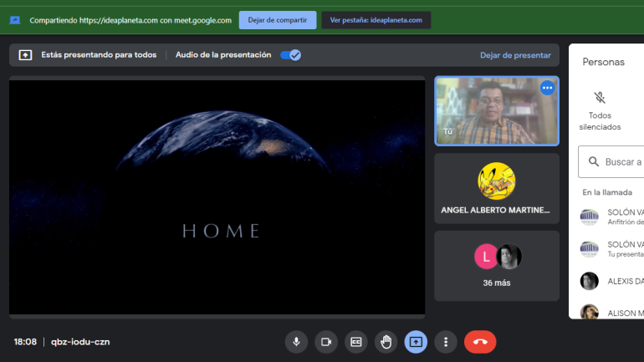Enable closed captions button
The width and height of the screenshot is (644, 362).
point(356,342)
